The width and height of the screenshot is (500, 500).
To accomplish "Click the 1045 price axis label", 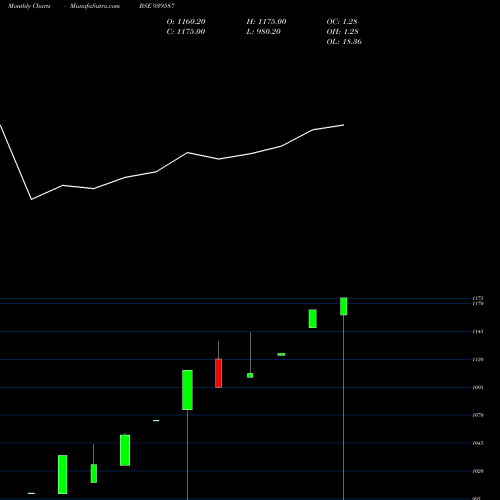I will [478, 443].
